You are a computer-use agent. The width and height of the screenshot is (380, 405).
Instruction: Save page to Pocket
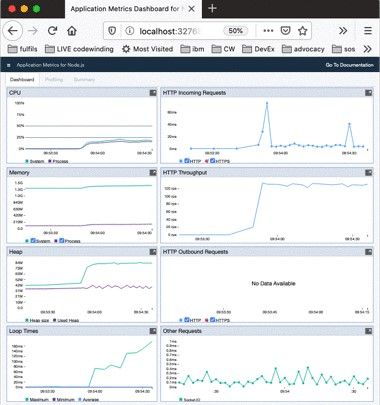tap(285, 31)
